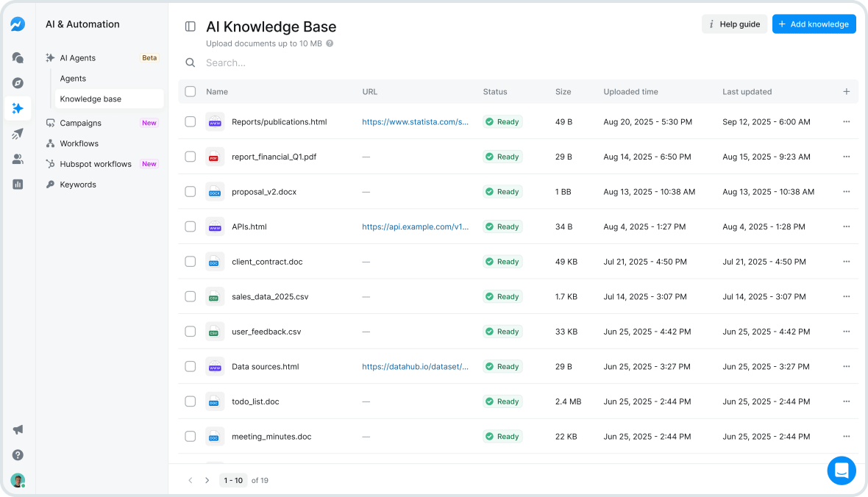Open the Help guide button

[x=735, y=24]
